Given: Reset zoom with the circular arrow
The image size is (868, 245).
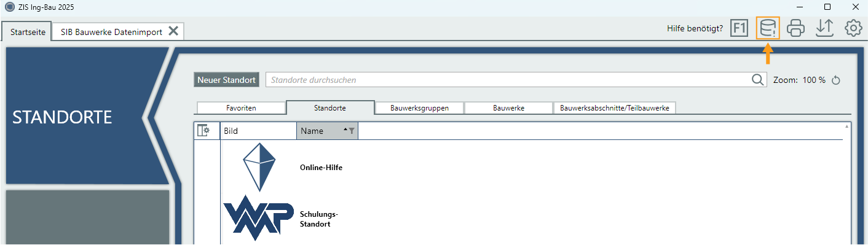Looking at the screenshot, I should coord(835,80).
